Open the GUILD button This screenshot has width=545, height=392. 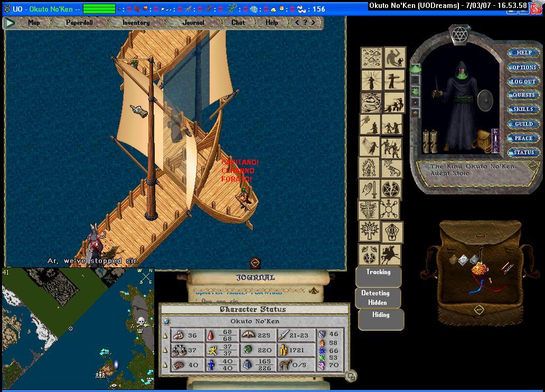pyautogui.click(x=524, y=124)
